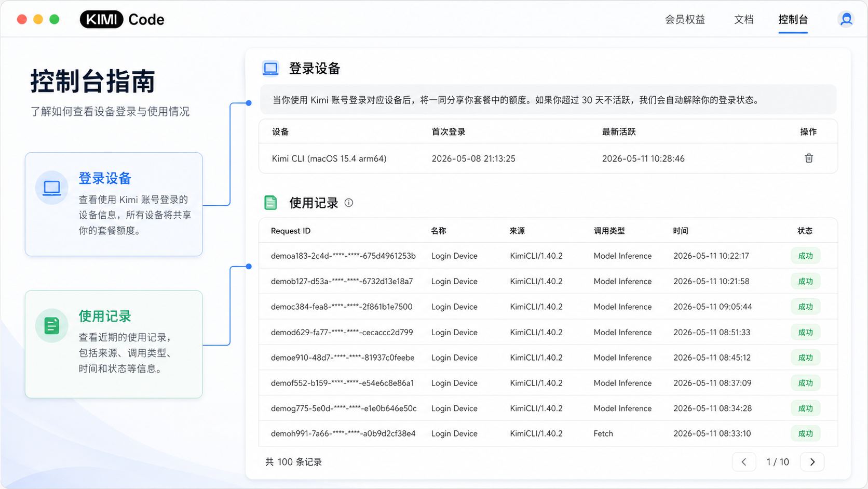
Task: Click Request ID demod629-fa77-****-****-cecaccc2d799
Action: pos(342,332)
